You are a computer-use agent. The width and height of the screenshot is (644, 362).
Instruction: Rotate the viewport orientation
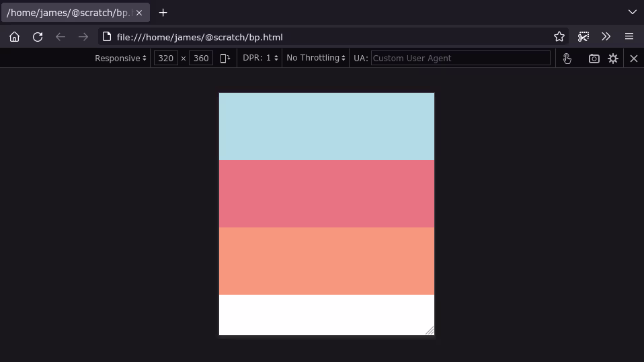click(225, 59)
